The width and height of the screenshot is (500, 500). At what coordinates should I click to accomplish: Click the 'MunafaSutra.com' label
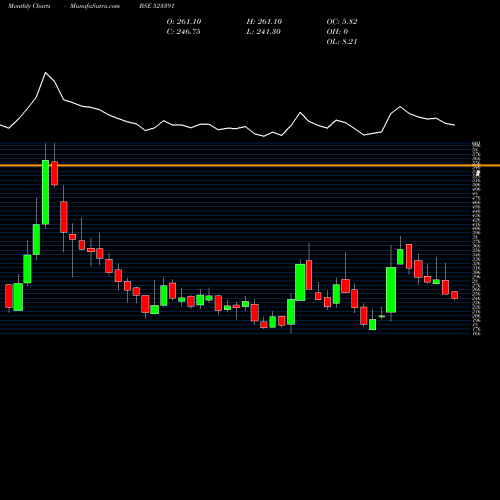pos(95,6)
